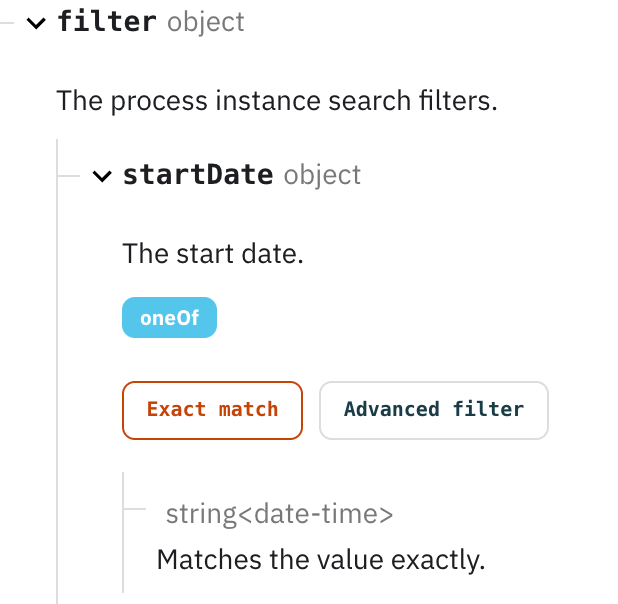The height and width of the screenshot is (604, 618).
Task: Collapse the startDate object chevron
Action: click(x=101, y=176)
